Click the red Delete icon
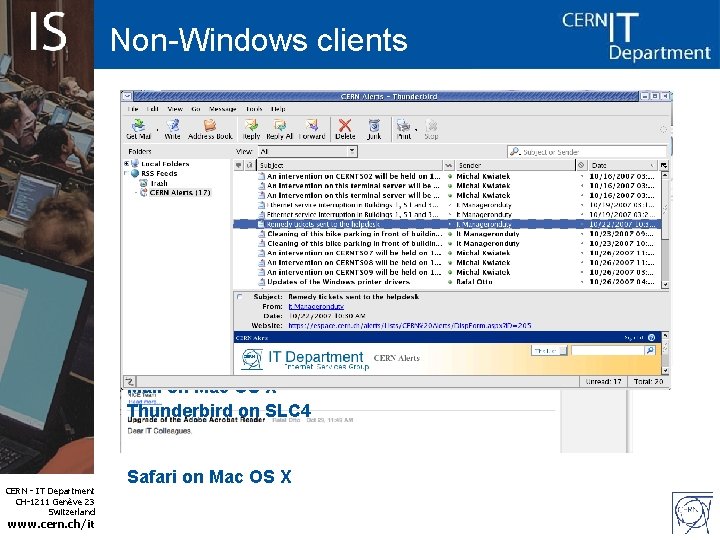 click(345, 125)
